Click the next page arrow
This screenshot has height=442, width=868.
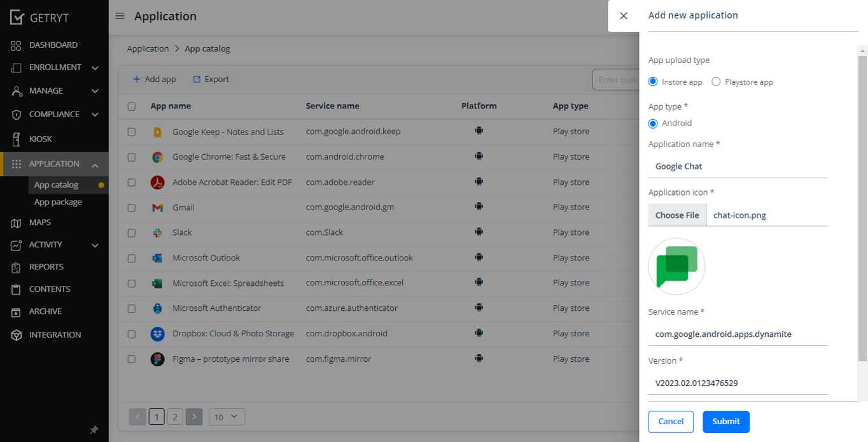(x=195, y=417)
